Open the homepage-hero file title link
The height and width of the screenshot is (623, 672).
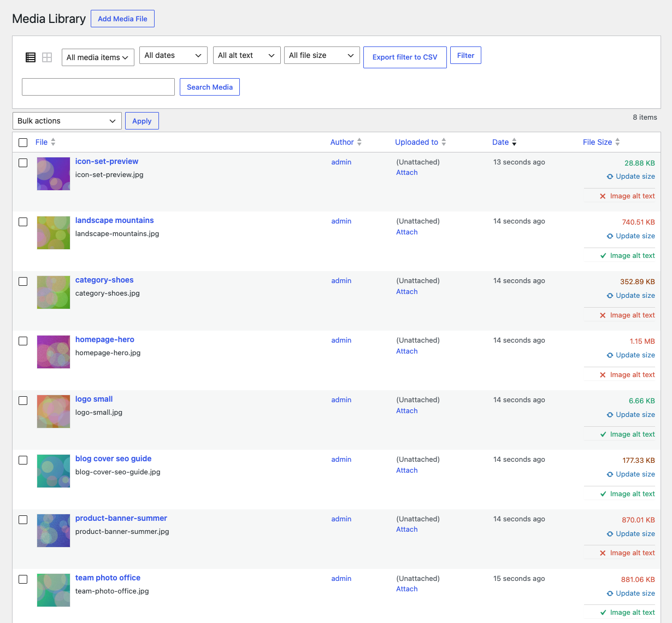105,339
